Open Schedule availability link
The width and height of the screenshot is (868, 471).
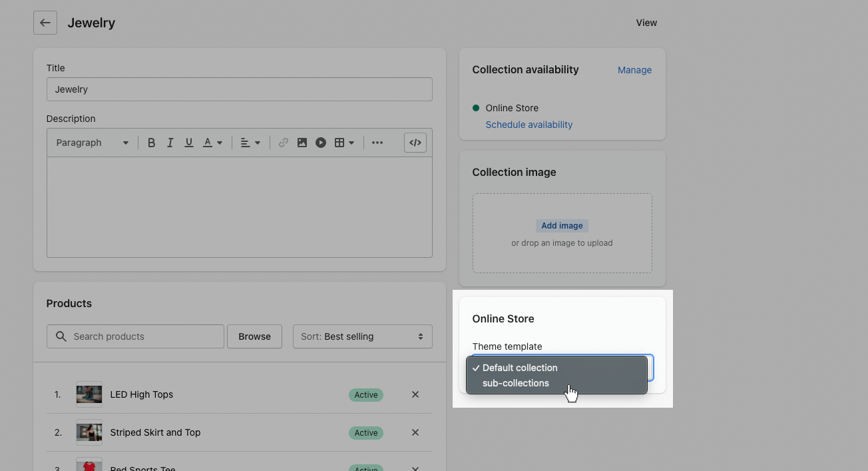[529, 125]
